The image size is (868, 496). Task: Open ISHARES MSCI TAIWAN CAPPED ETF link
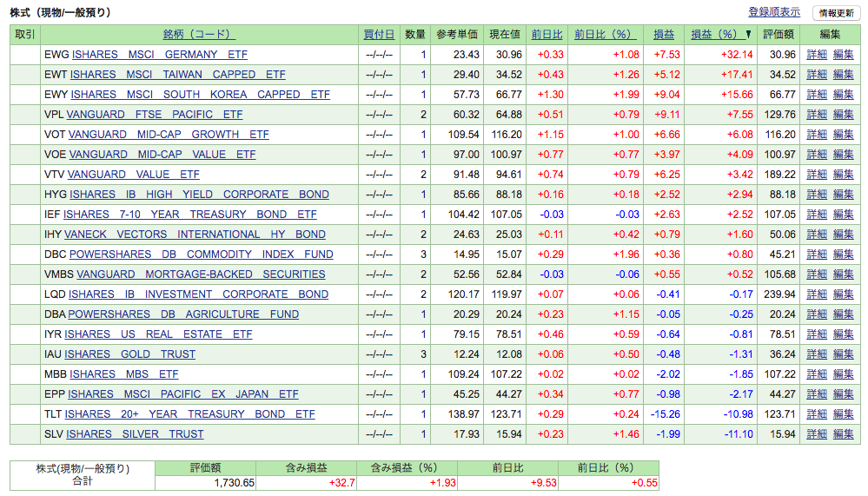(178, 74)
